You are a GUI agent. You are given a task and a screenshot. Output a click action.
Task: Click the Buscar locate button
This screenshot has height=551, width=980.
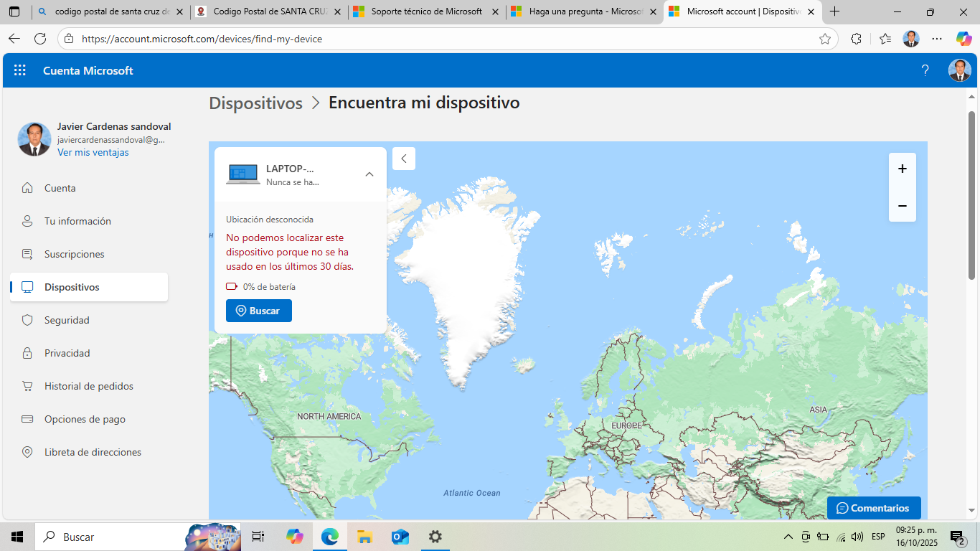259,311
